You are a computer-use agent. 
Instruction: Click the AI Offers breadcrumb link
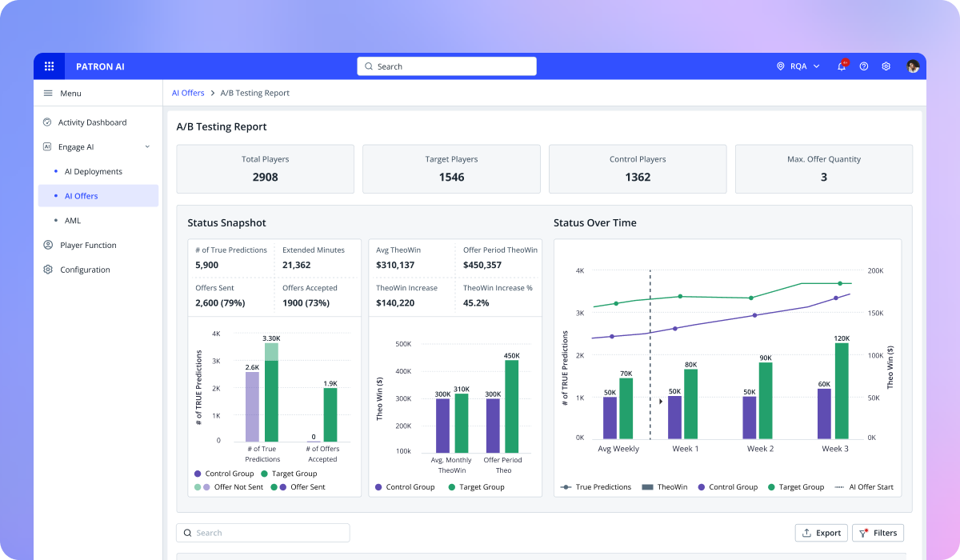[188, 93]
